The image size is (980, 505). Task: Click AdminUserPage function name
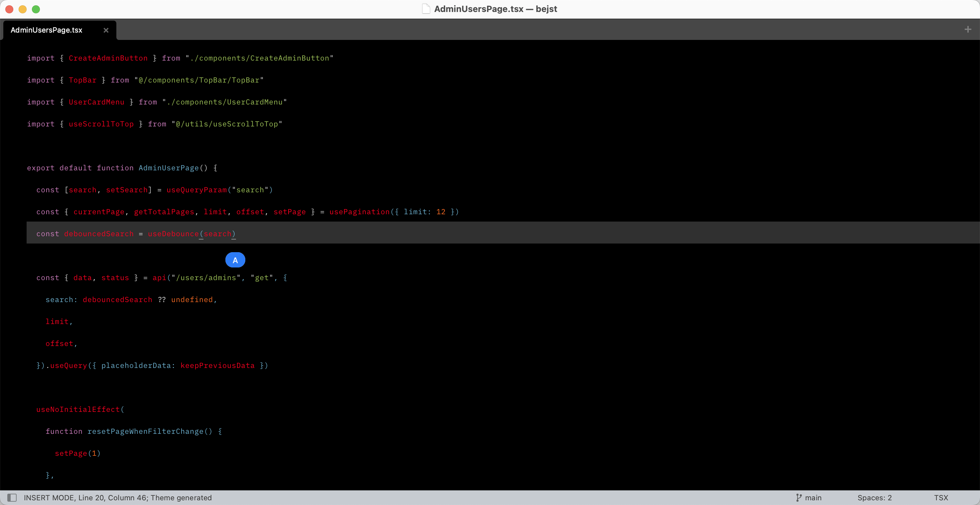(x=169, y=168)
